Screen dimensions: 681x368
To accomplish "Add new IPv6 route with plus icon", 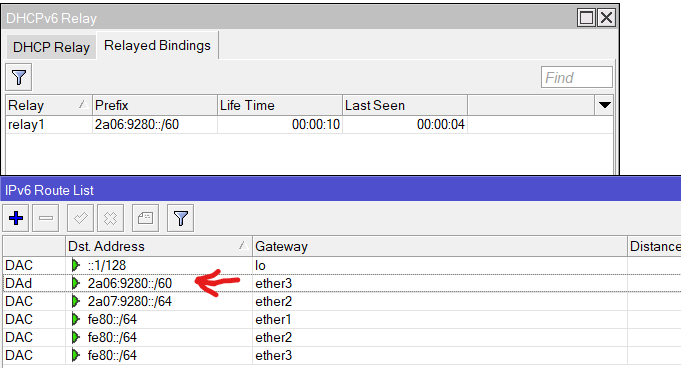I will point(16,218).
